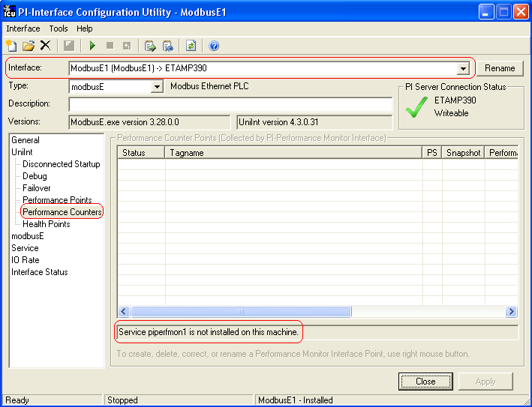The height and width of the screenshot is (407, 532).
Task: Expand the Type modbusE dropdown
Action: tap(156, 87)
